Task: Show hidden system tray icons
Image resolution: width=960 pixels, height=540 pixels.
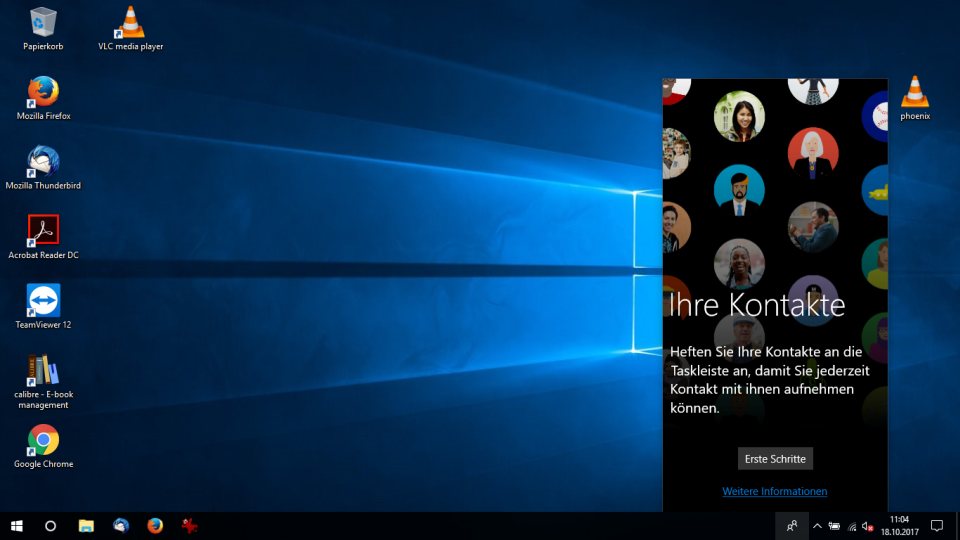Action: [x=817, y=526]
